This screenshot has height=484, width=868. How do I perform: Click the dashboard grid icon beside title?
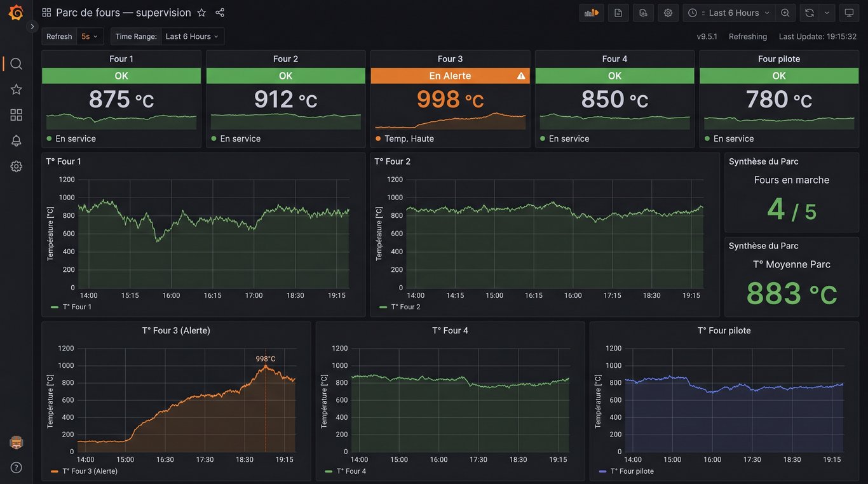pyautogui.click(x=46, y=13)
